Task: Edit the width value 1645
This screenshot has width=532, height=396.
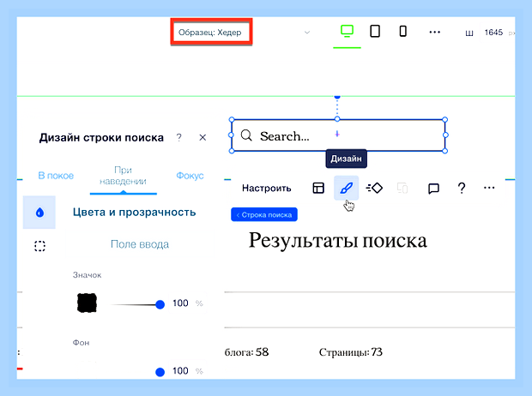Action: tap(493, 33)
